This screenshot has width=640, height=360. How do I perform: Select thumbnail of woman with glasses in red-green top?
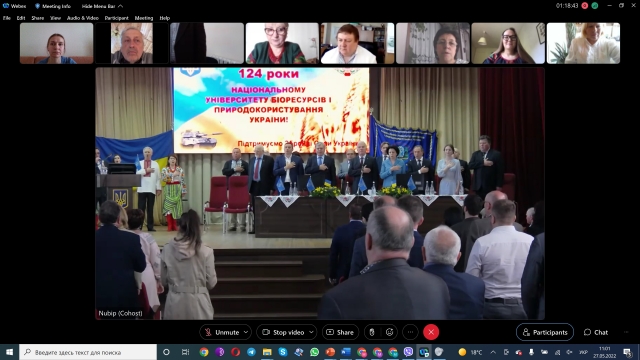point(282,43)
